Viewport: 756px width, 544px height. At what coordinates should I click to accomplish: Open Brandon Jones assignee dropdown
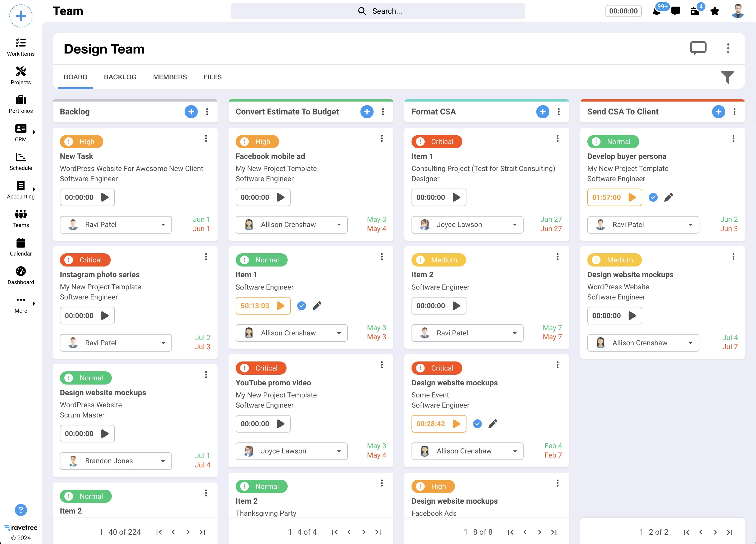pyautogui.click(x=163, y=461)
